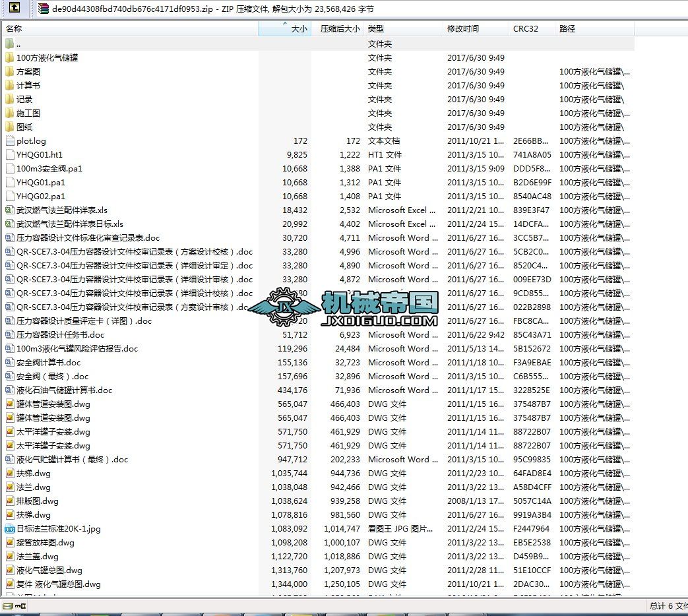Sort by 压缩后大小 column header
688x616 pixels.
click(x=337, y=28)
